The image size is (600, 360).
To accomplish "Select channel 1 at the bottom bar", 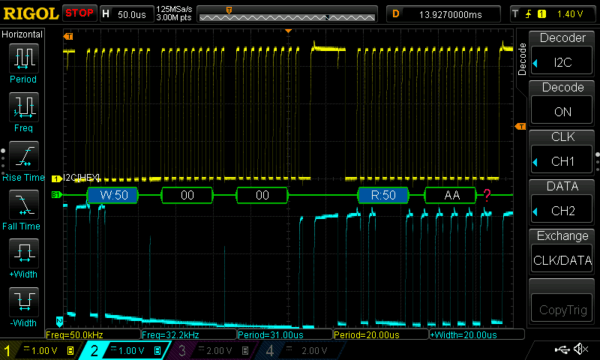I will [x=39, y=350].
